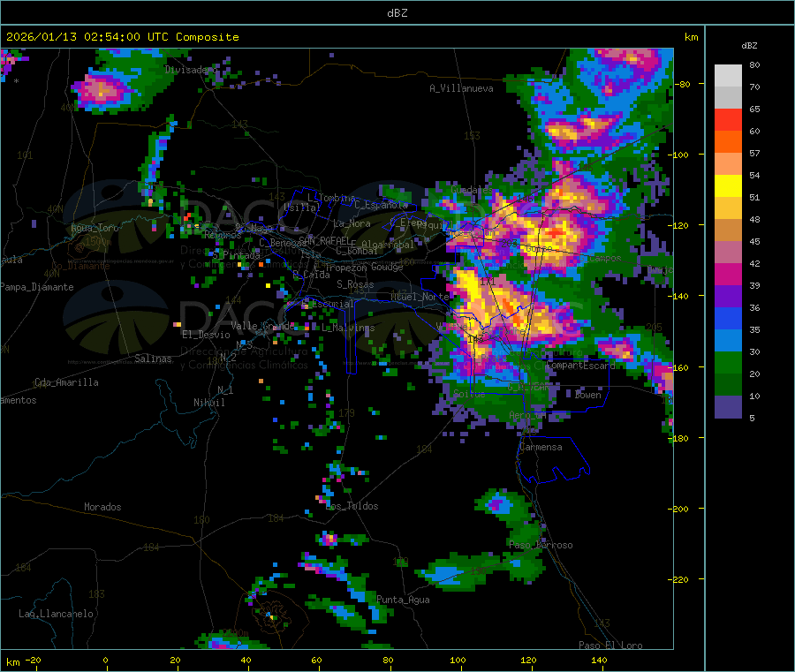Click the S_Rosas place label
The image size is (795, 672).
pos(355,284)
